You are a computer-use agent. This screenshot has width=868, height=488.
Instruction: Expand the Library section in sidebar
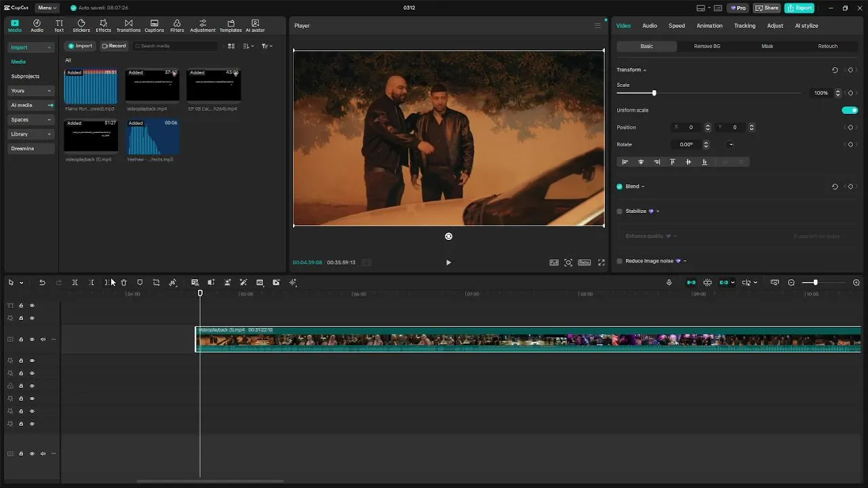tap(31, 134)
